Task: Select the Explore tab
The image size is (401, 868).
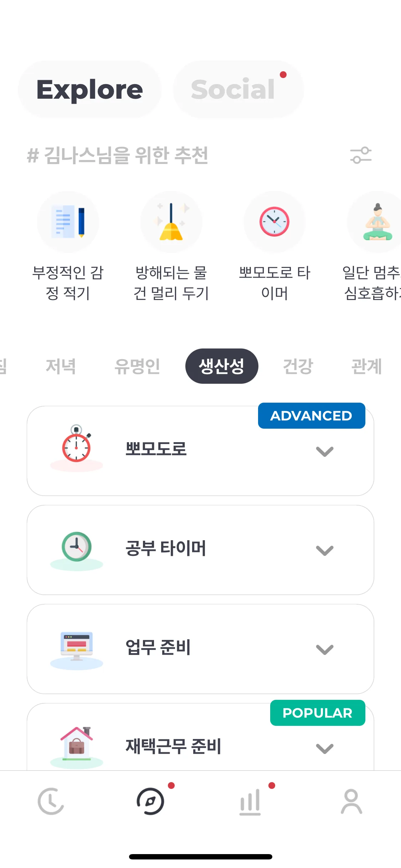Action: coord(89,89)
